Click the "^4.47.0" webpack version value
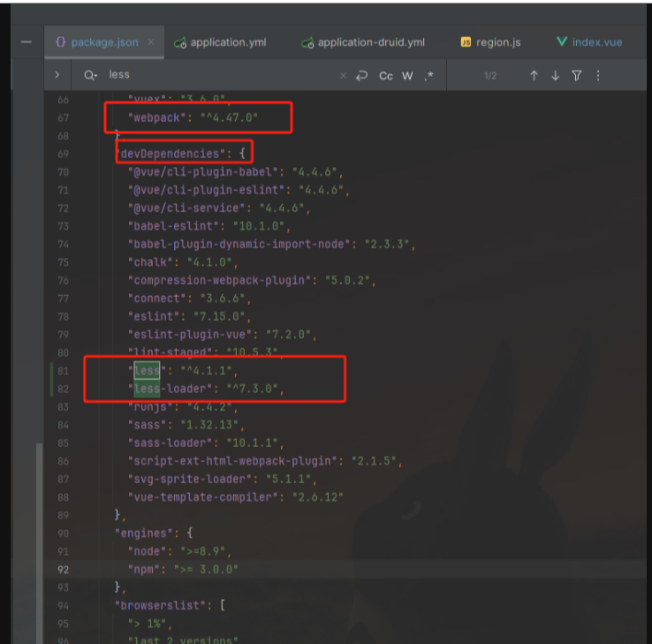 pos(229,118)
